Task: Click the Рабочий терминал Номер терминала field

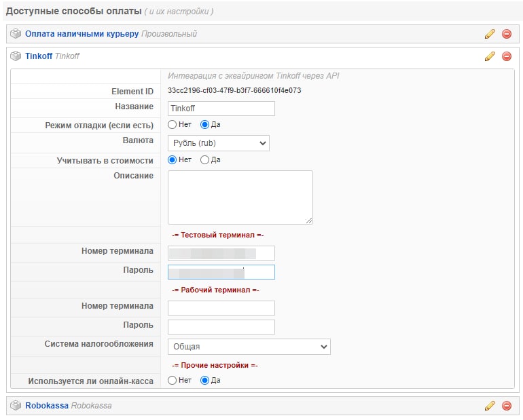Action: [x=221, y=308]
